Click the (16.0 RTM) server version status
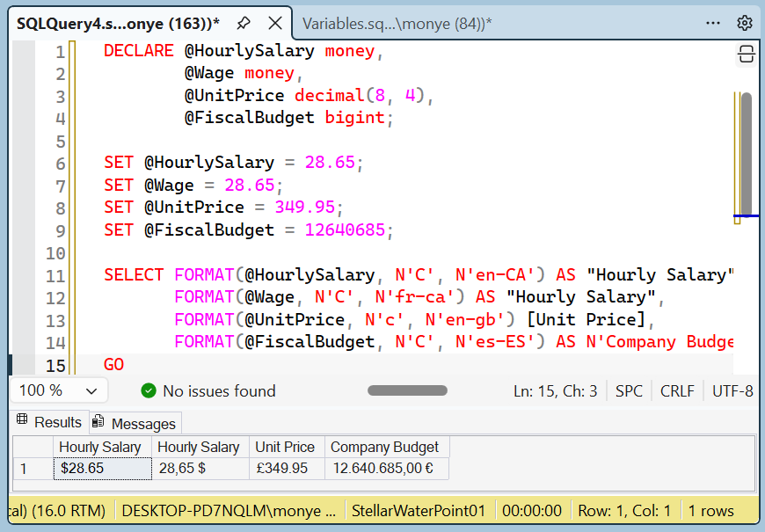 [57, 511]
